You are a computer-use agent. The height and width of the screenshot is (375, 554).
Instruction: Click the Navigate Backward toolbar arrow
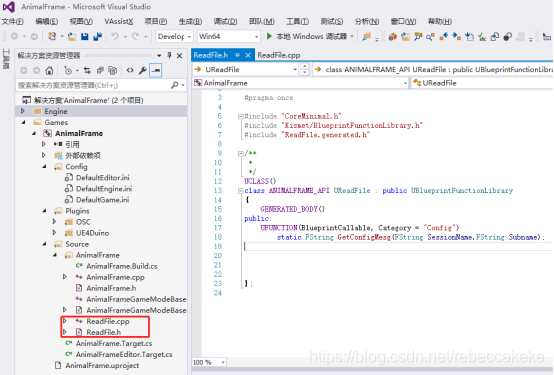tap(14, 36)
